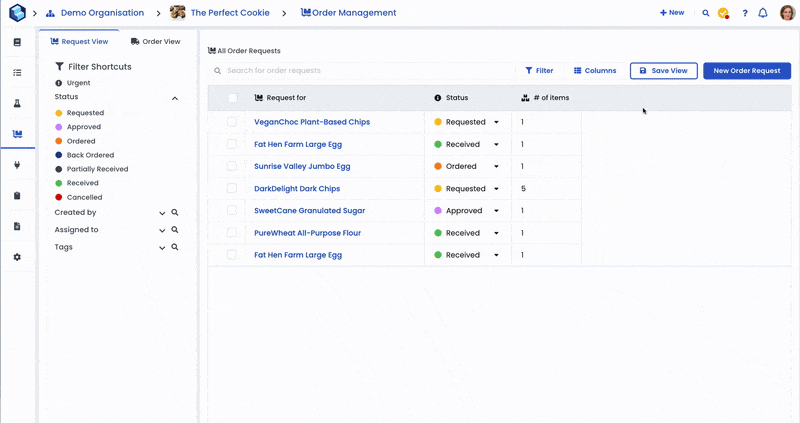The image size is (800, 423).
Task: Open the settings gear in left sidebar
Action: click(17, 257)
